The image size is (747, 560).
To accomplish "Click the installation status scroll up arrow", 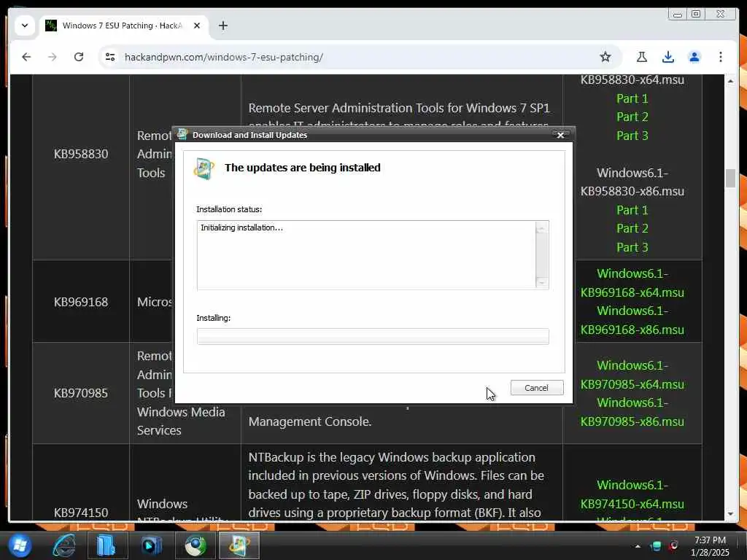I will [x=542, y=229].
